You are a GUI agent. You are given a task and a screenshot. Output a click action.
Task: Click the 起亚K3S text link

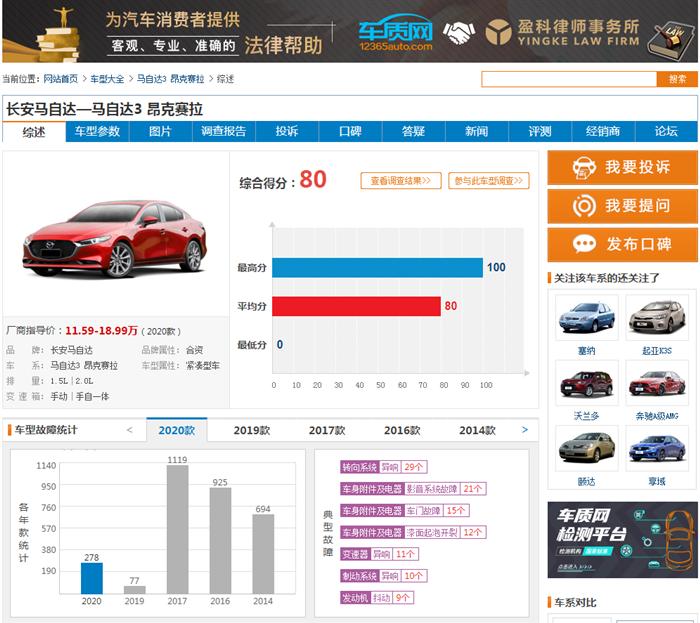coord(657,351)
